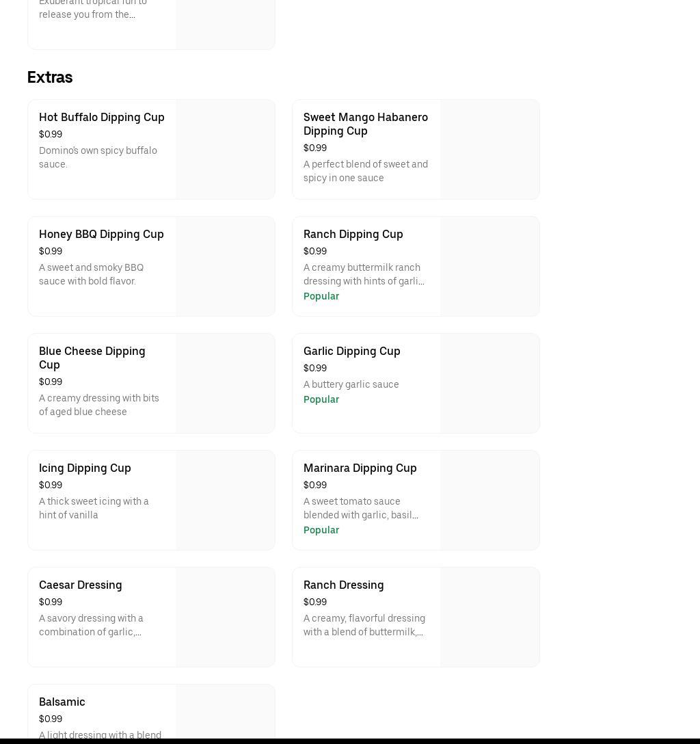Choose the Honey BBQ Dipping Cup title
Screen dimensions: 700x744
(101, 234)
